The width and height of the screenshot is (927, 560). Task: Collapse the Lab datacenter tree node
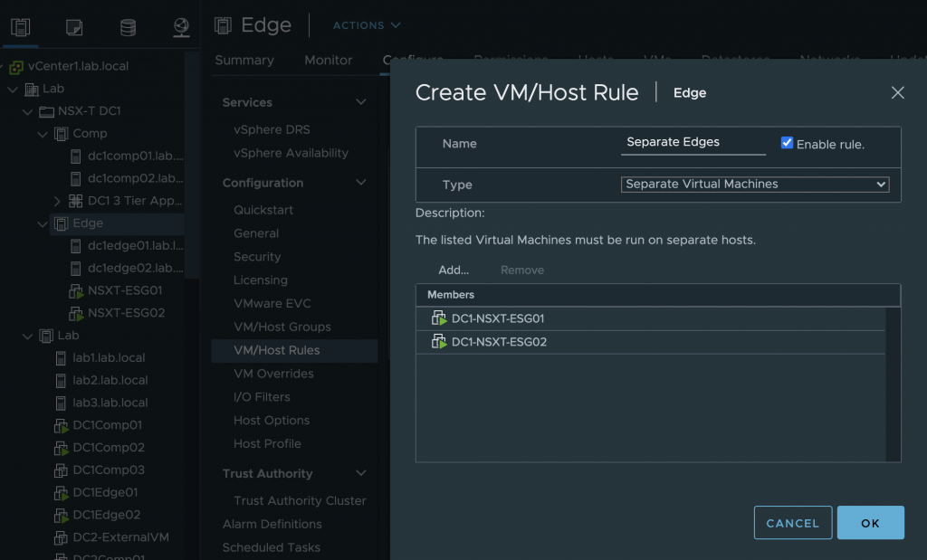(x=13, y=90)
